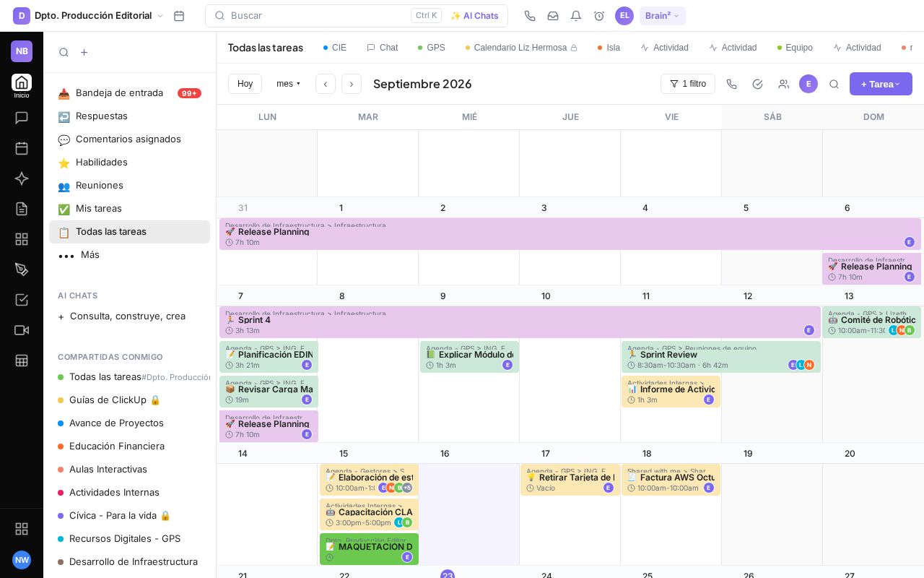Click the people assignees icon in calendar toolbar
924x578 pixels.
pyautogui.click(x=783, y=84)
